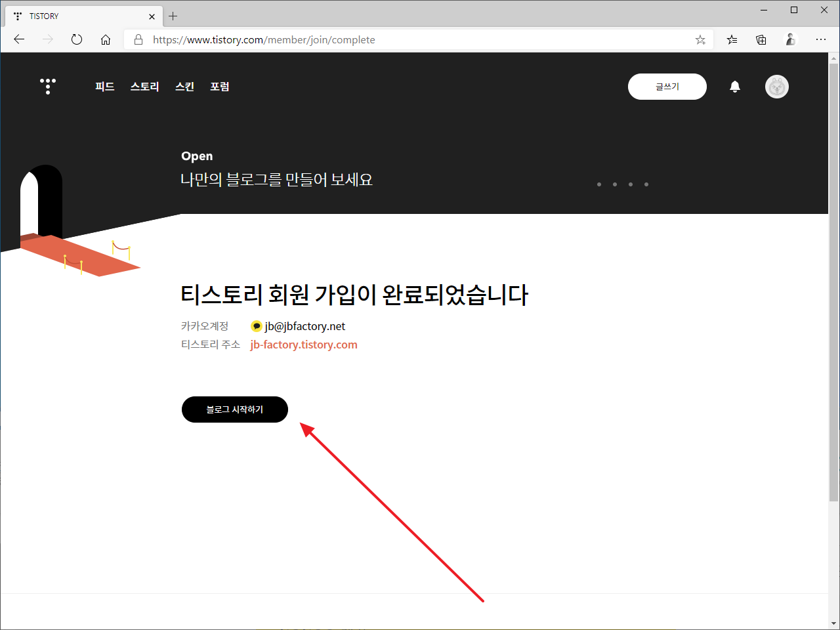This screenshot has width=840, height=630.
Task: Go to the browser home page
Action: click(x=106, y=39)
